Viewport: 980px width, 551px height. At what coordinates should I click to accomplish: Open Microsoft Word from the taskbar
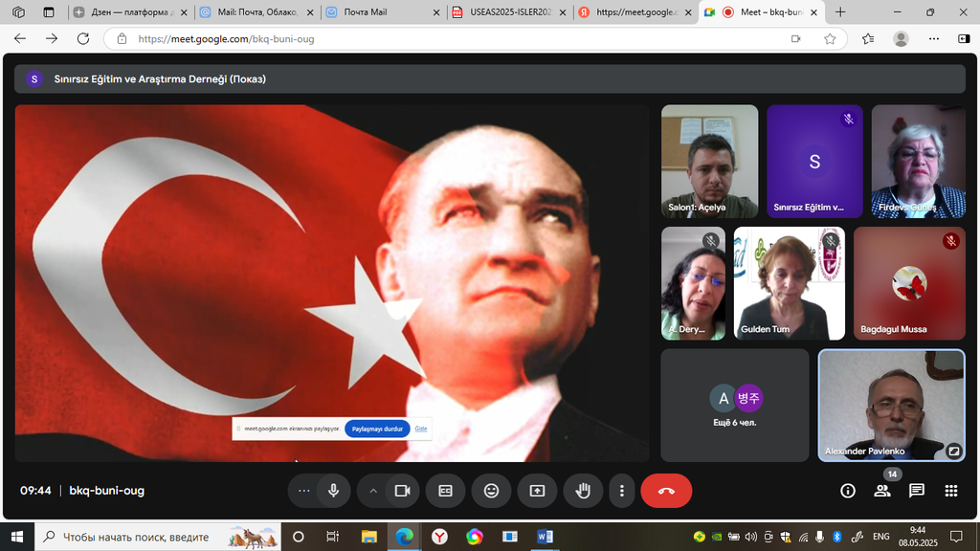[x=545, y=537]
